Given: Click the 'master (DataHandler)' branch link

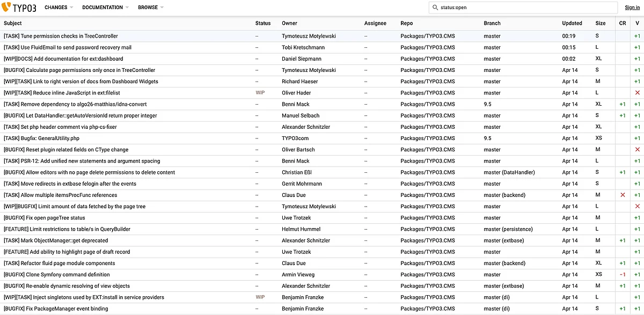Looking at the screenshot, I should [x=509, y=172].
